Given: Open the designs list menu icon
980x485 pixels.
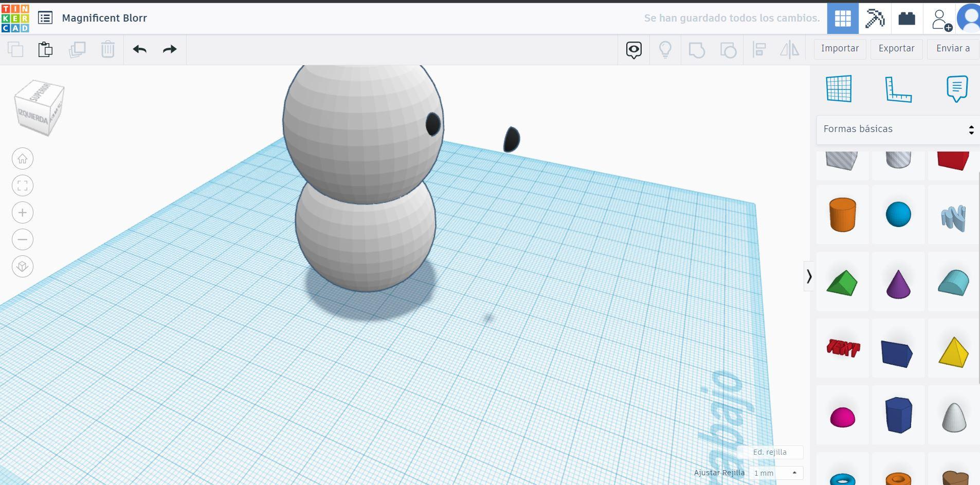Looking at the screenshot, I should pyautogui.click(x=45, y=18).
